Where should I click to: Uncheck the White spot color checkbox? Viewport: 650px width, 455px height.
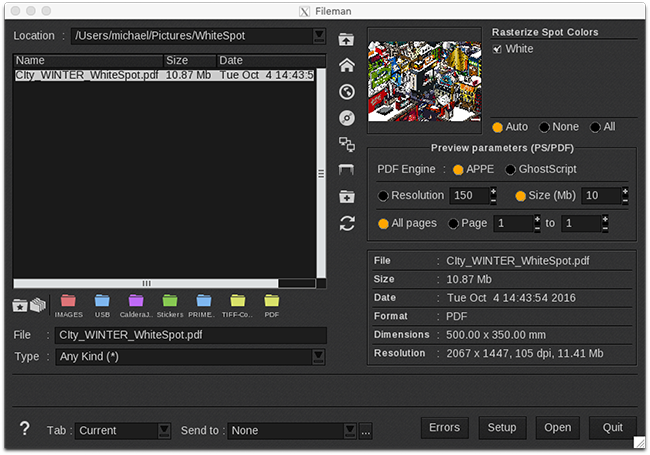click(498, 49)
